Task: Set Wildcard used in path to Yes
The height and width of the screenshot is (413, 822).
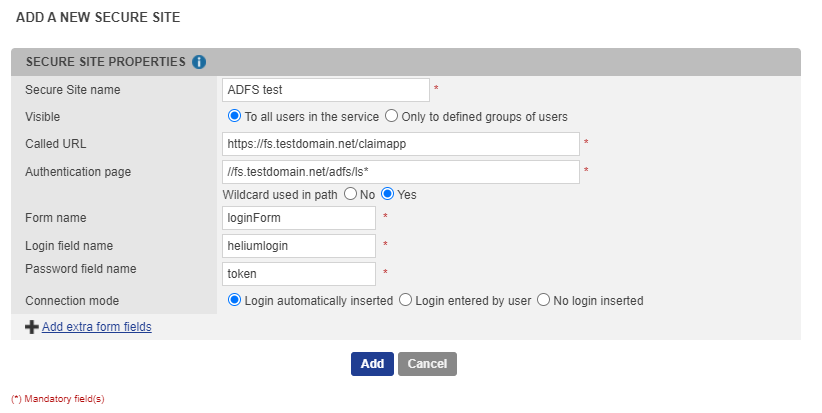Action: 388,194
